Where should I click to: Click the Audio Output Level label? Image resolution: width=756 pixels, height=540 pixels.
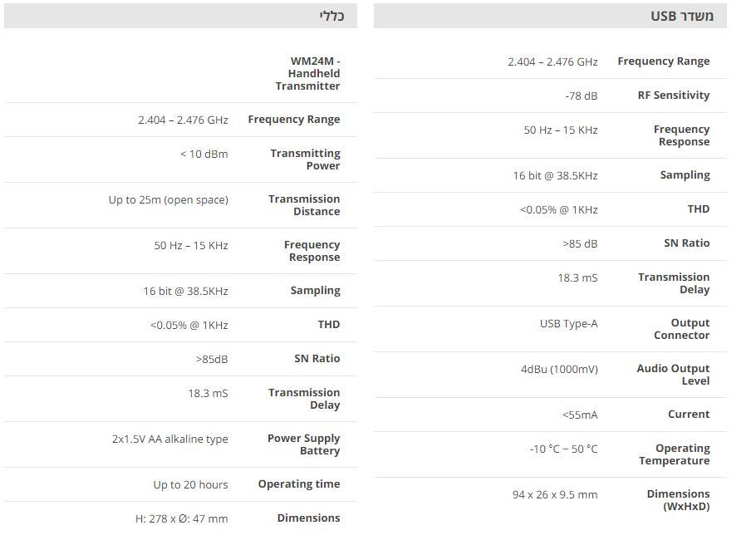(x=673, y=375)
